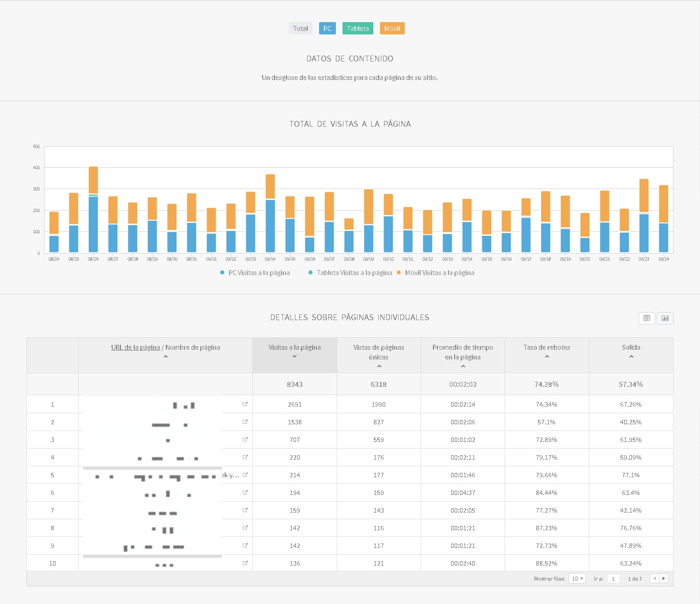Switch to table view icon

pyautogui.click(x=647, y=318)
